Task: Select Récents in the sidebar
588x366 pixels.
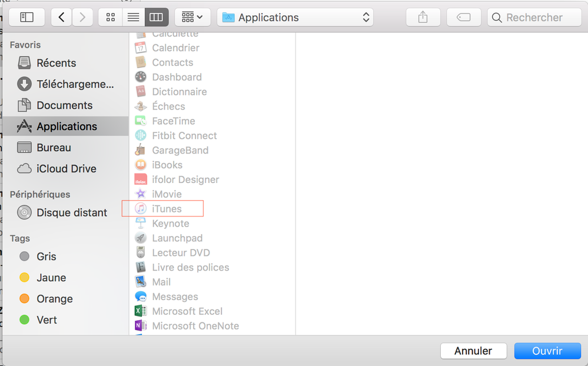Action: [x=65, y=63]
